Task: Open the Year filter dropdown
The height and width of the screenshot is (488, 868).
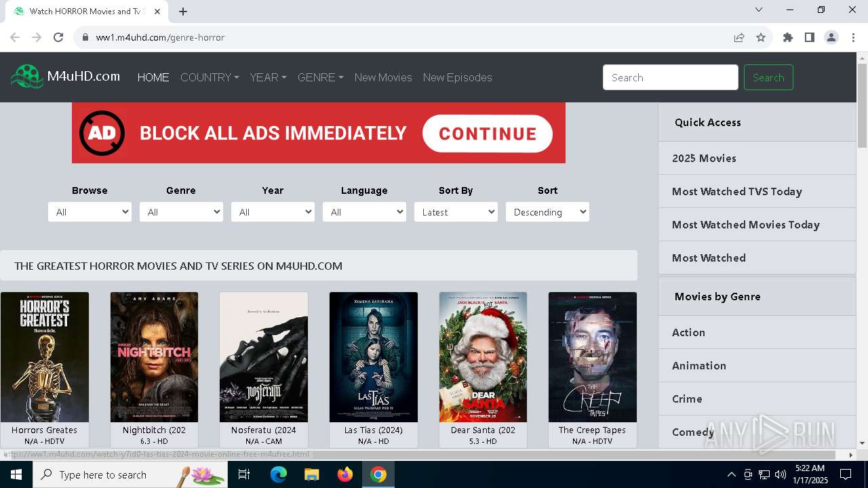Action: point(273,212)
